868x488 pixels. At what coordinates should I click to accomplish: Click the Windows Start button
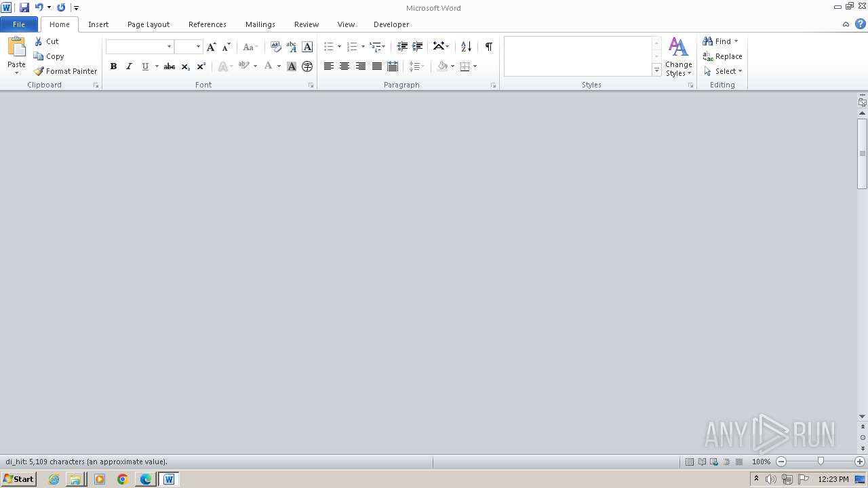[19, 479]
